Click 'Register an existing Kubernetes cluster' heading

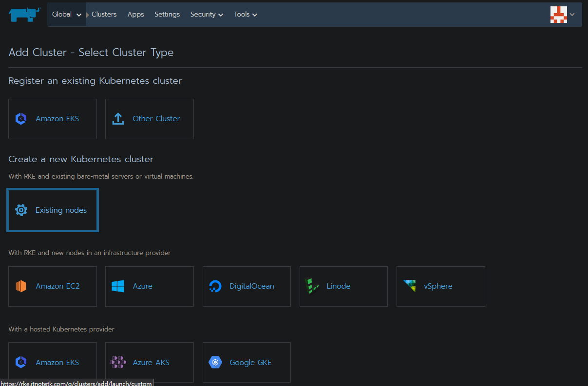click(95, 81)
